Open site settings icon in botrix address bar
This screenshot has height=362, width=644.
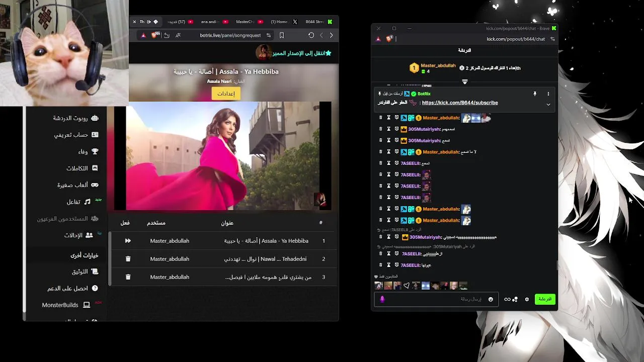click(x=269, y=35)
